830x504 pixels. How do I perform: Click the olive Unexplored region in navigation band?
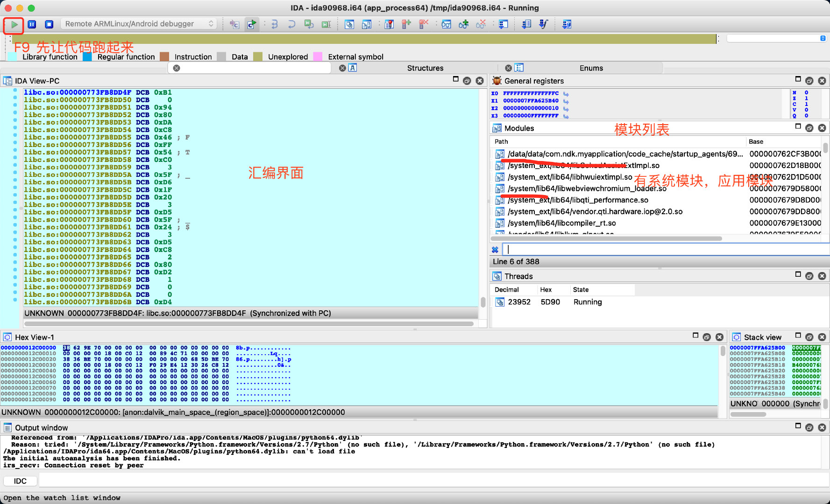364,39
